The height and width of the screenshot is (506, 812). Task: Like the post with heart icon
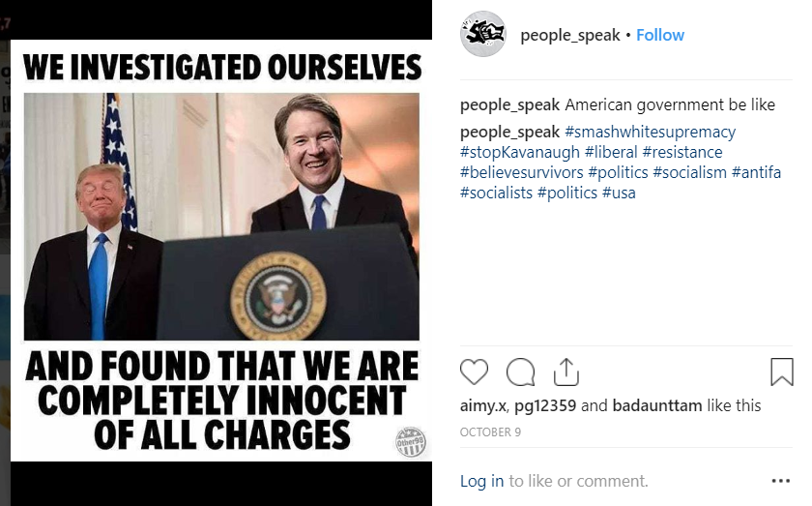tap(474, 372)
